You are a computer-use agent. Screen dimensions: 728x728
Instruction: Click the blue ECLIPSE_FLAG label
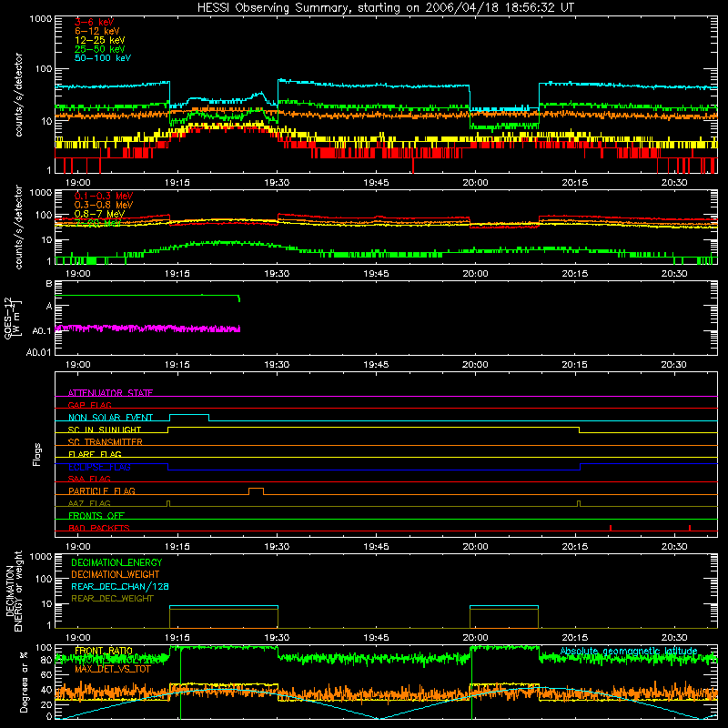pos(99,467)
